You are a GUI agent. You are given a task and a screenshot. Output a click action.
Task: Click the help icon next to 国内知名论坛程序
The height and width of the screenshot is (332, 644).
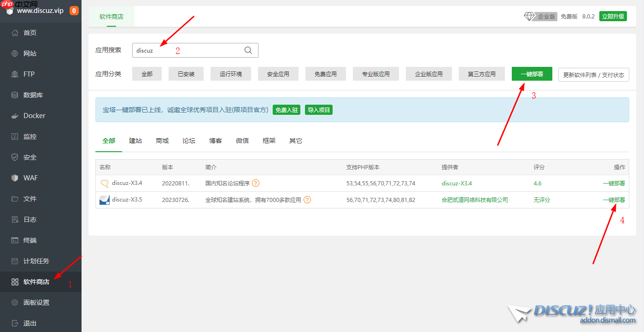pos(256,183)
